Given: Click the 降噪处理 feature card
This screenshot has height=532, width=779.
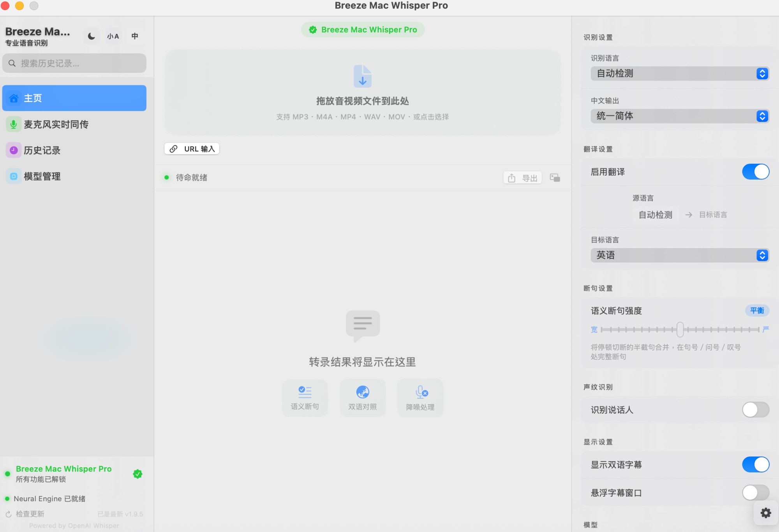Looking at the screenshot, I should tap(420, 398).
